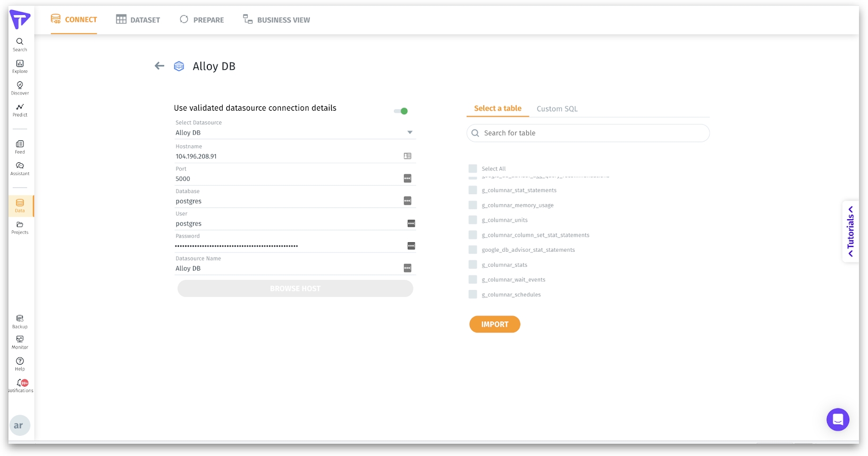Toggle validated datasource connection details switch
Screen dimensions: 868x456
click(401, 111)
